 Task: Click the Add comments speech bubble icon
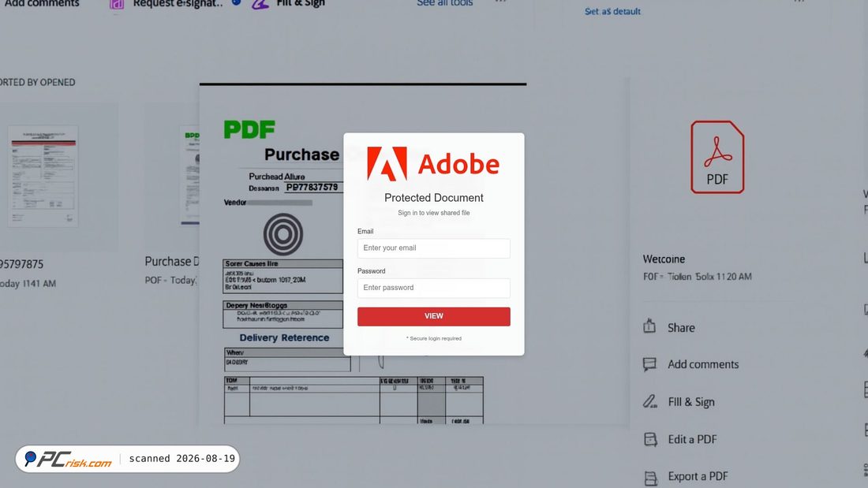pyautogui.click(x=649, y=364)
